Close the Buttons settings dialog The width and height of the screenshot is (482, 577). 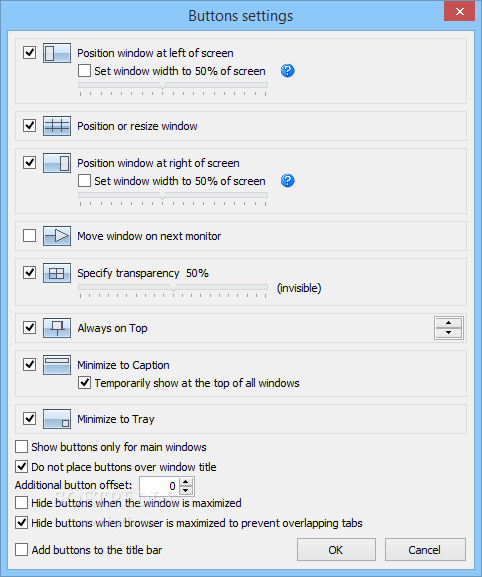[x=460, y=11]
